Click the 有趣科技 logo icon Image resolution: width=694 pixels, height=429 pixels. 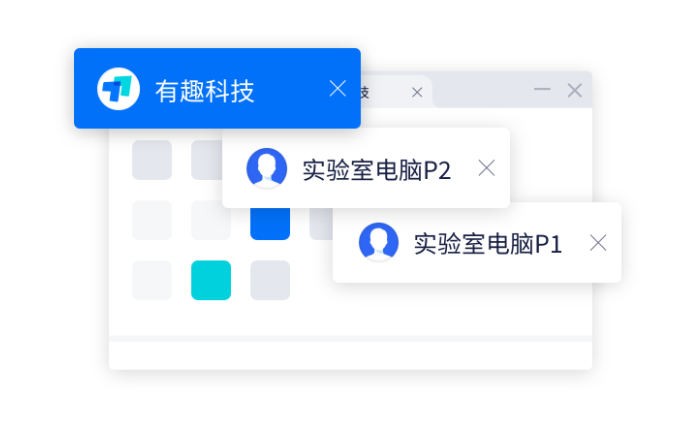point(118,89)
